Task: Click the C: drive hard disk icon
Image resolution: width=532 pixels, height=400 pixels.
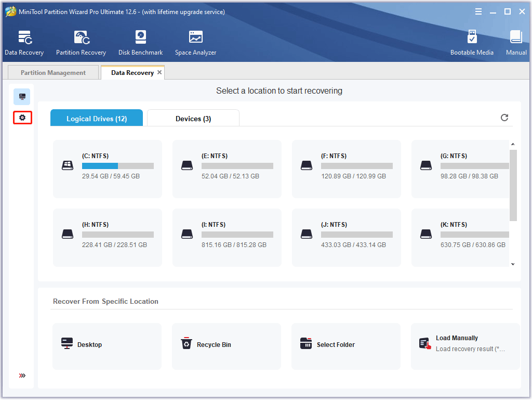Action: 68,165
